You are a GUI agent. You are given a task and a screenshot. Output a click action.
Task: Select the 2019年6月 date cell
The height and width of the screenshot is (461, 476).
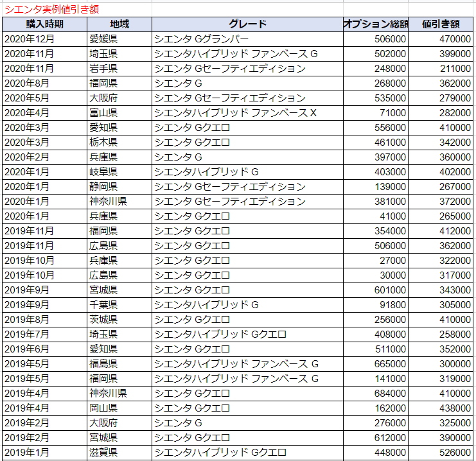44,349
